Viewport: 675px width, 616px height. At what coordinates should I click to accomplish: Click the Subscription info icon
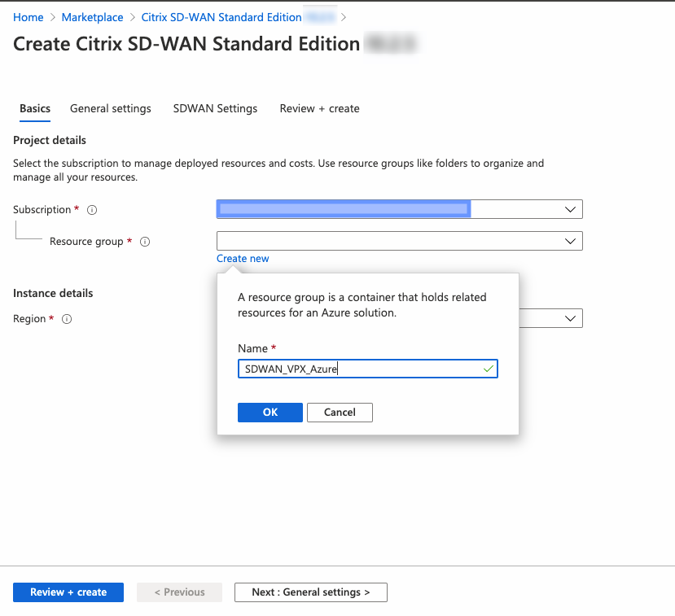point(92,210)
